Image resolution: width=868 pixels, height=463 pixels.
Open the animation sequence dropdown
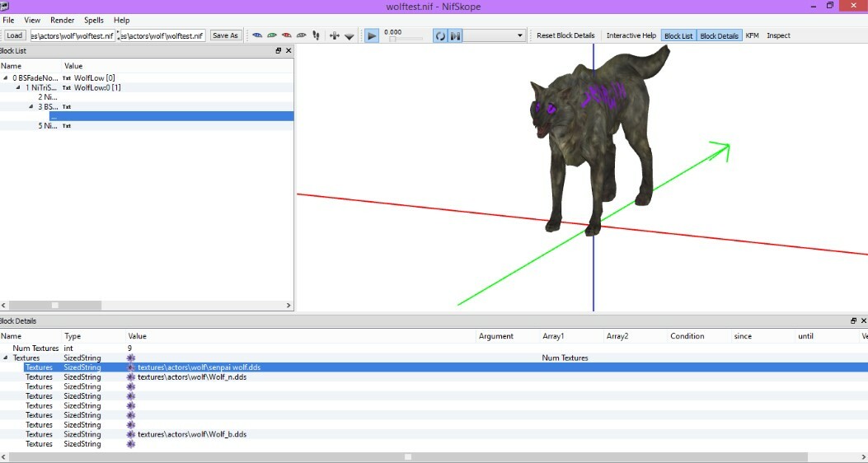pos(494,36)
